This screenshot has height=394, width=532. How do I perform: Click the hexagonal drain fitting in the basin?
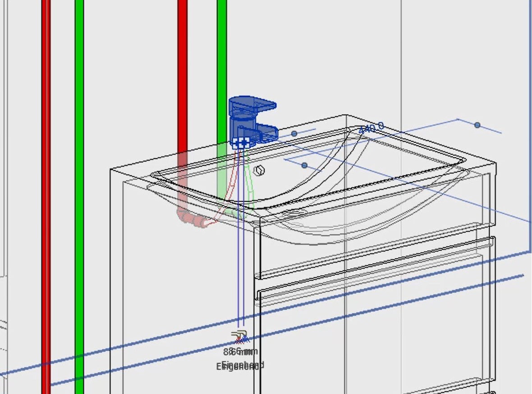click(260, 170)
